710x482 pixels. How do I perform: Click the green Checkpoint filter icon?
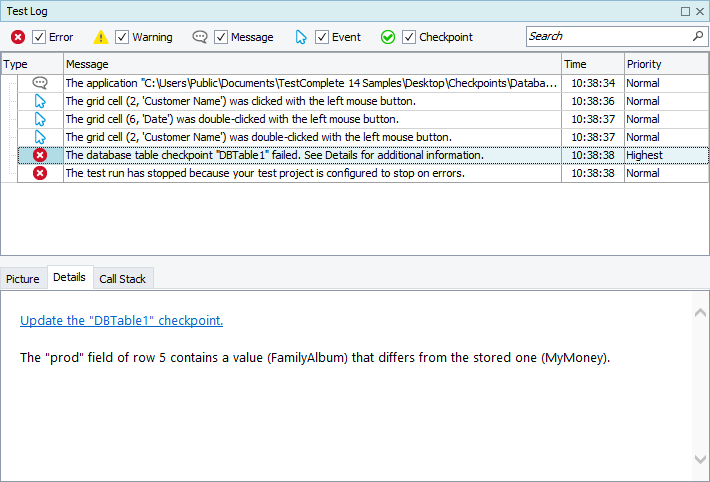tap(388, 37)
